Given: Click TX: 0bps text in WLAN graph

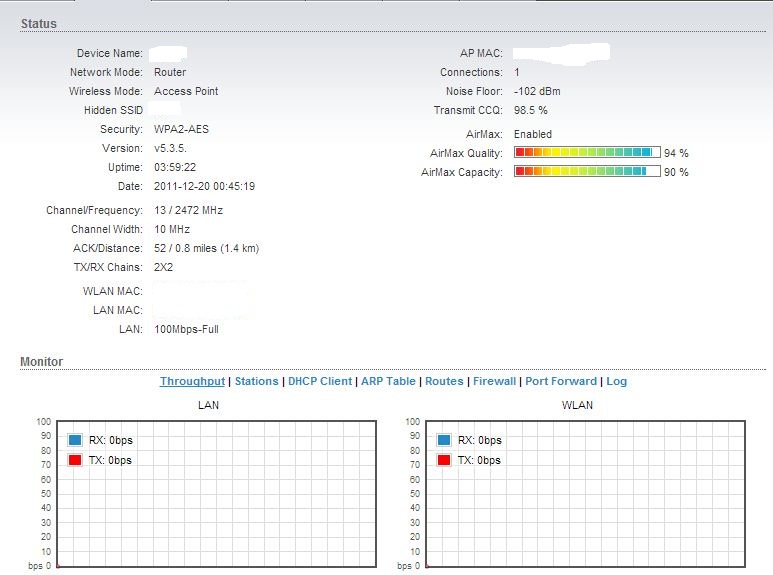Looking at the screenshot, I should pos(479,460).
